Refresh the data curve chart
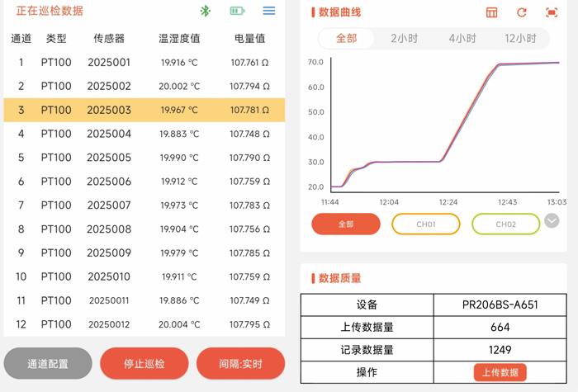This screenshot has height=392, width=578. [x=521, y=12]
